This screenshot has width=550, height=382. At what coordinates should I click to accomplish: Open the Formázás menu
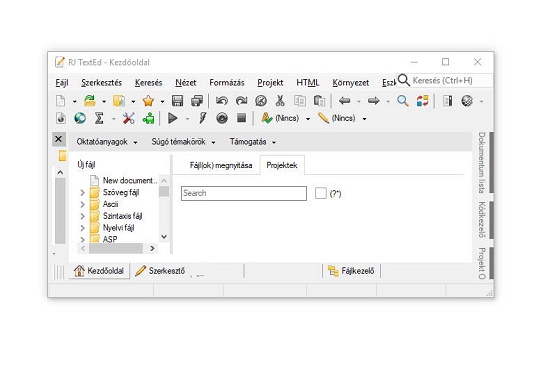tap(227, 83)
